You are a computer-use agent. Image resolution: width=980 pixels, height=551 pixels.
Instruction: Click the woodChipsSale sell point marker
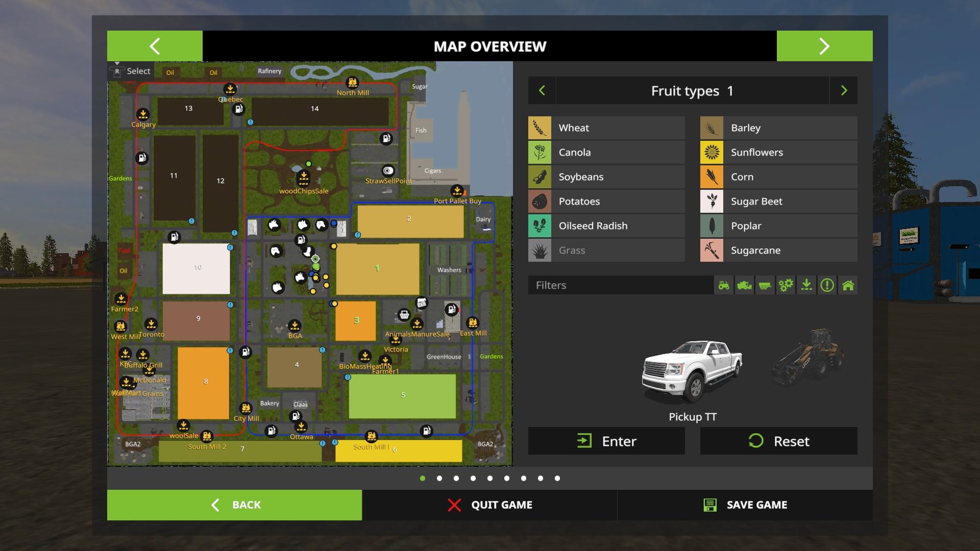tap(304, 178)
